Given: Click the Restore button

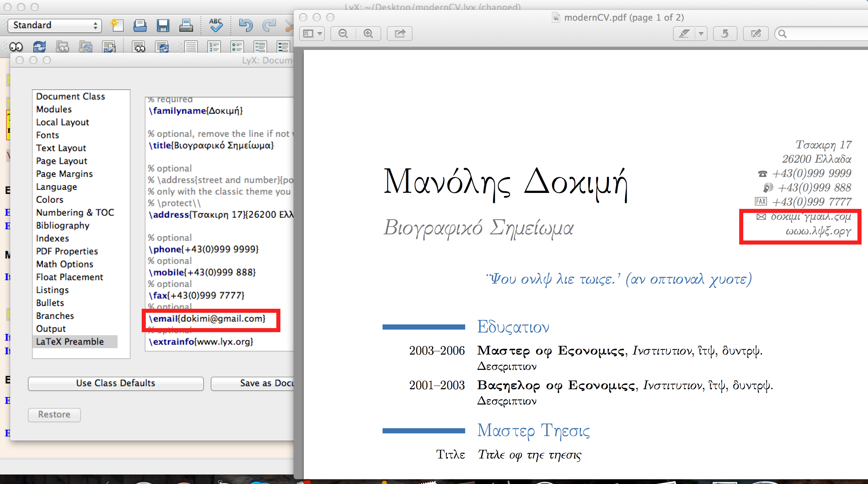Looking at the screenshot, I should pos(54,414).
